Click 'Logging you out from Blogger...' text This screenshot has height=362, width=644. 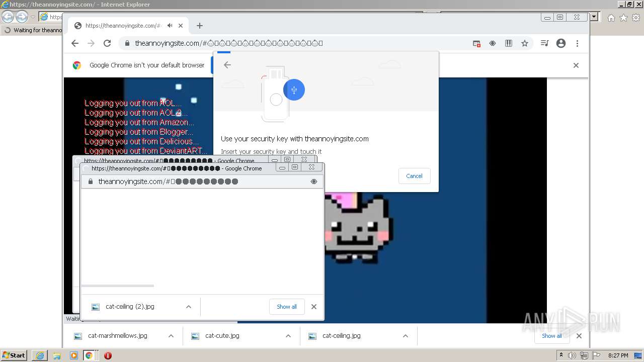click(x=139, y=132)
